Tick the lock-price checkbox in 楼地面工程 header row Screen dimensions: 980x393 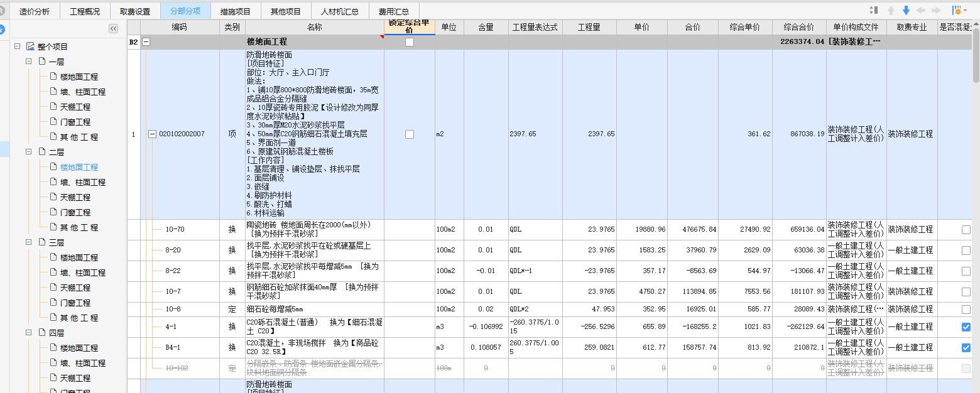(410, 42)
